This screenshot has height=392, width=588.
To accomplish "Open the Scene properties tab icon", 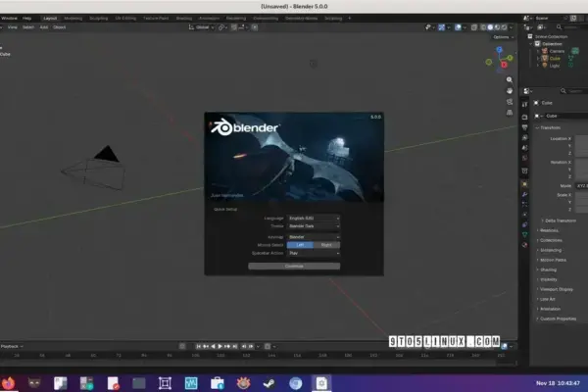I will (524, 148).
